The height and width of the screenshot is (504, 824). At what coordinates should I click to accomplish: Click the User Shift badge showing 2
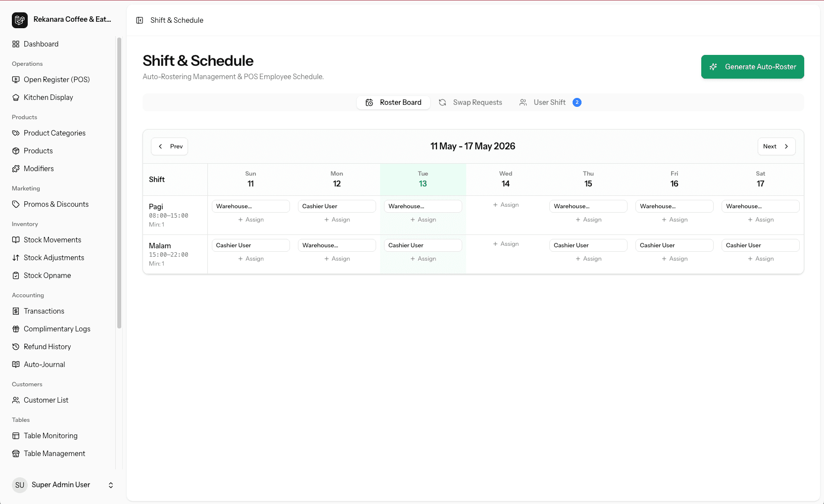[x=577, y=102]
